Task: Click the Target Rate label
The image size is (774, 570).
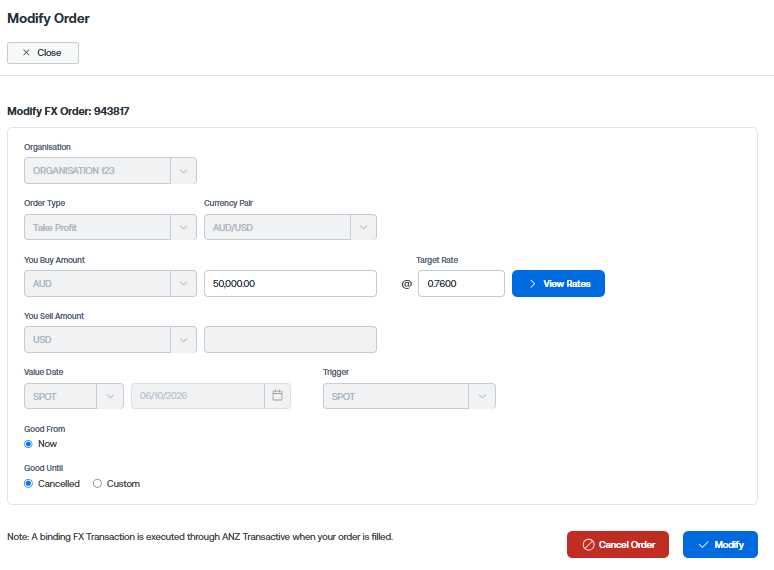Action: click(437, 260)
